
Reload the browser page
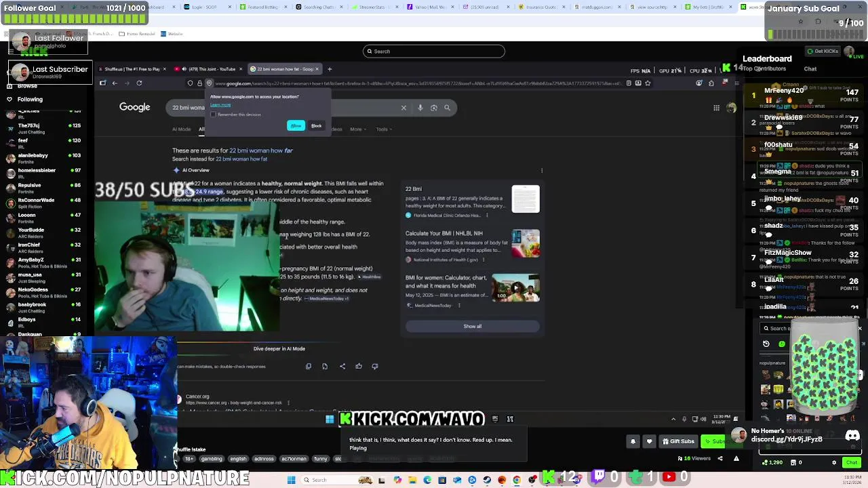pyautogui.click(x=139, y=83)
